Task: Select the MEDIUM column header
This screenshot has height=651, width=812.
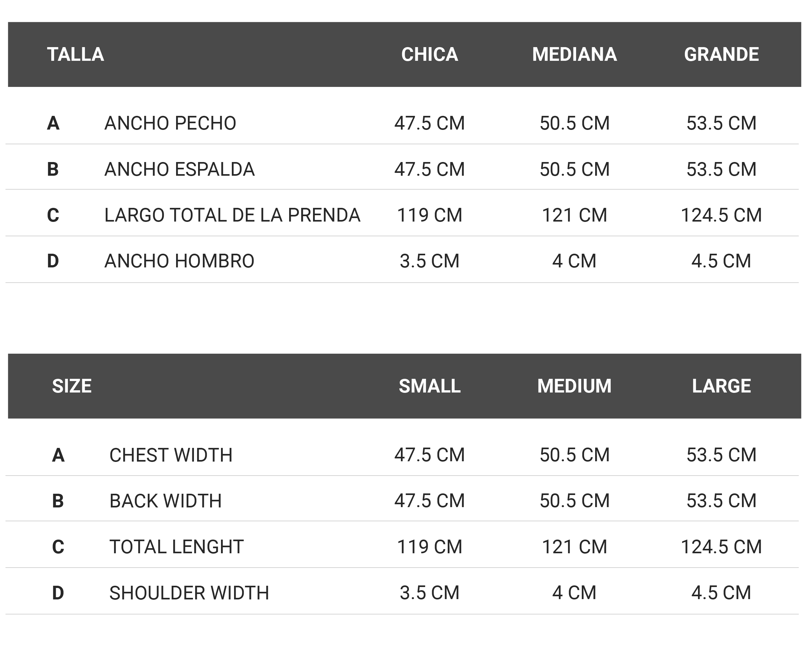Action: [575, 386]
